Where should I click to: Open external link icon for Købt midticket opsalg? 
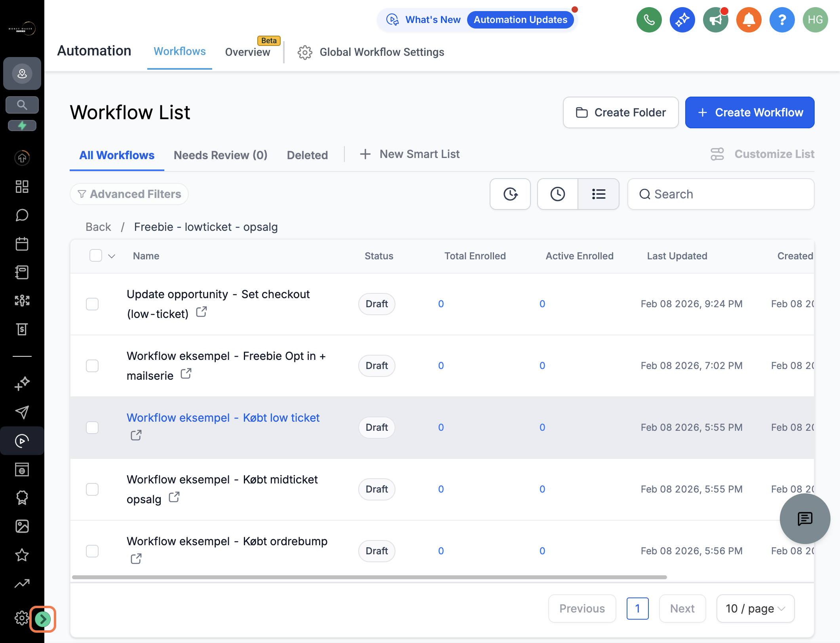click(174, 497)
